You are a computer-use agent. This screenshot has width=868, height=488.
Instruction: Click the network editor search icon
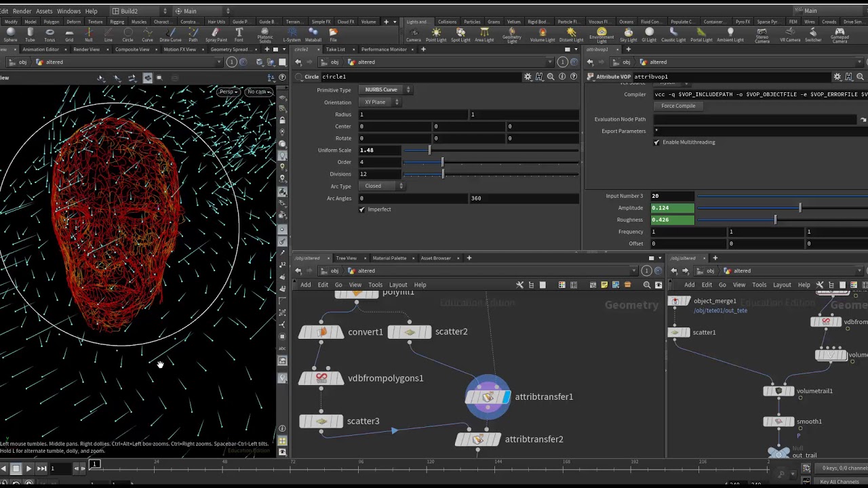coord(647,285)
